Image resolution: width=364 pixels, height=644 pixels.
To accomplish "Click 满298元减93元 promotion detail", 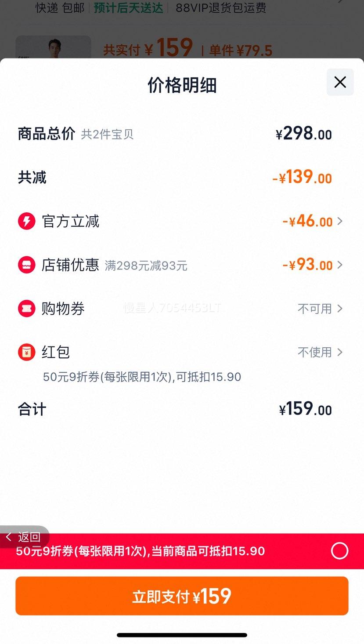I will tap(146, 266).
